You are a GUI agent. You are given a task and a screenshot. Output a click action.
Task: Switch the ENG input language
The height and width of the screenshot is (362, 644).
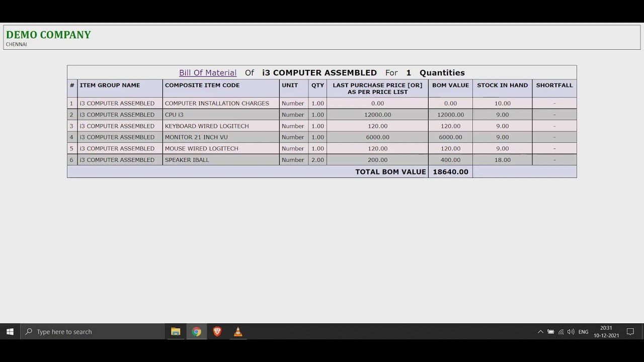coord(584,332)
